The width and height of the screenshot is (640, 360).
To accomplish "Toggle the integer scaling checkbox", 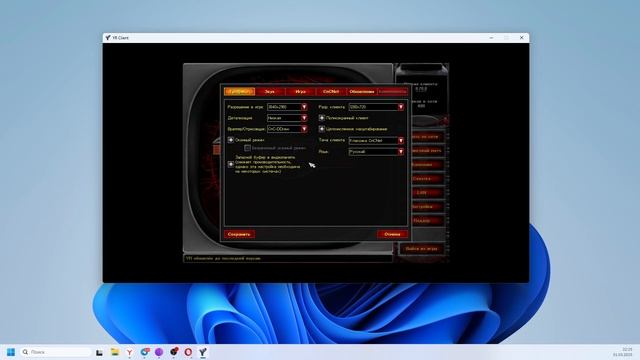I will point(322,129).
